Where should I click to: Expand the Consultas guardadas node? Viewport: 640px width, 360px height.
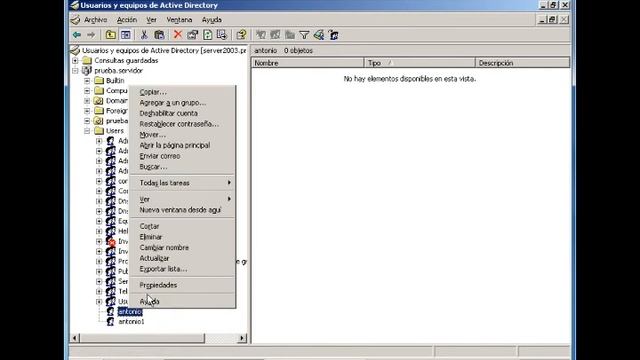(x=75, y=60)
